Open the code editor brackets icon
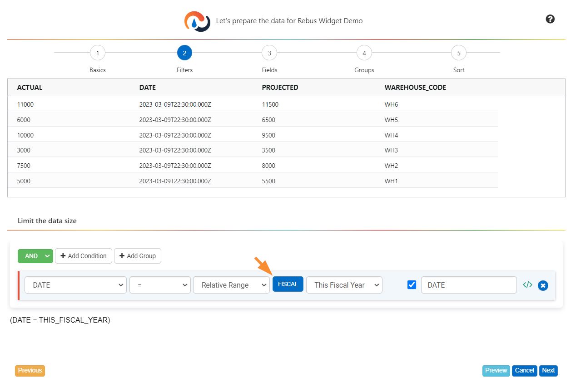Image resolution: width=571 pixels, height=392 pixels. coord(527,285)
